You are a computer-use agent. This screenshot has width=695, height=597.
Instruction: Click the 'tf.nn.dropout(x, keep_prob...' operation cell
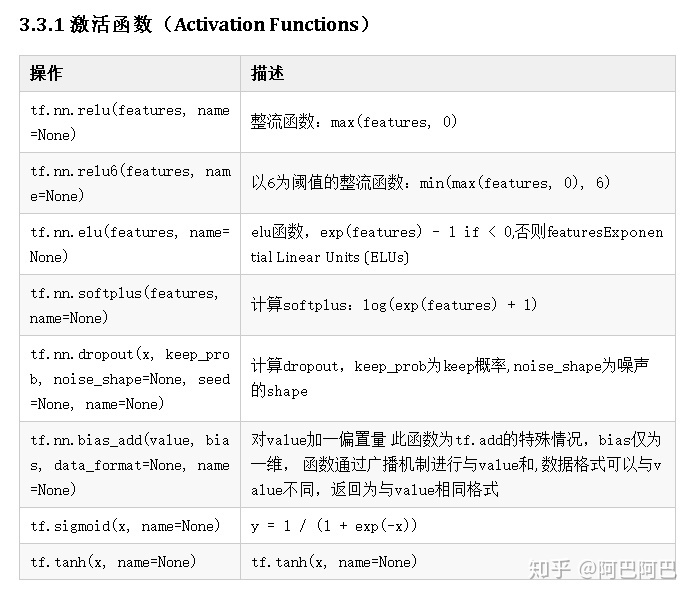pos(130,378)
